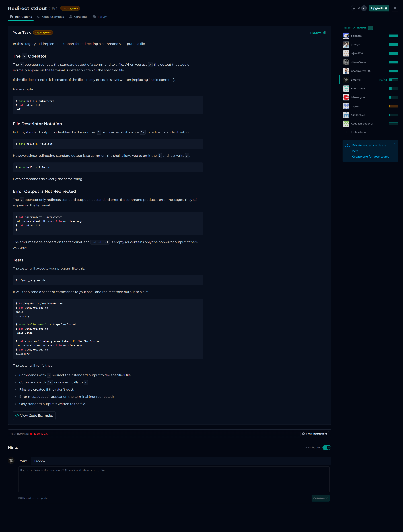Click Smartuil's progress bar
This screenshot has height=532, width=403.
[x=393, y=80]
